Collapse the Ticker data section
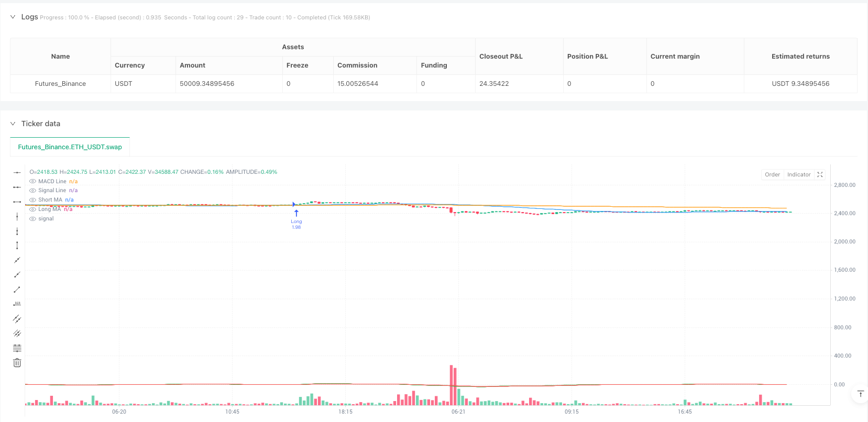868x422 pixels. click(13, 124)
